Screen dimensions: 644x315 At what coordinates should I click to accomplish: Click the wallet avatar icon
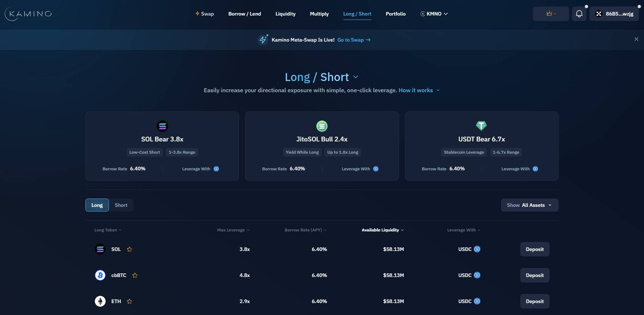click(599, 14)
